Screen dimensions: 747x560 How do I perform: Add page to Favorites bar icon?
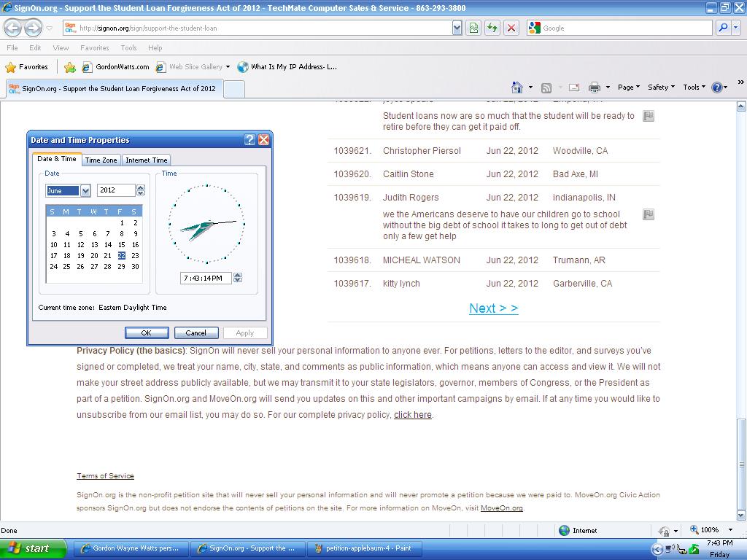click(x=70, y=67)
